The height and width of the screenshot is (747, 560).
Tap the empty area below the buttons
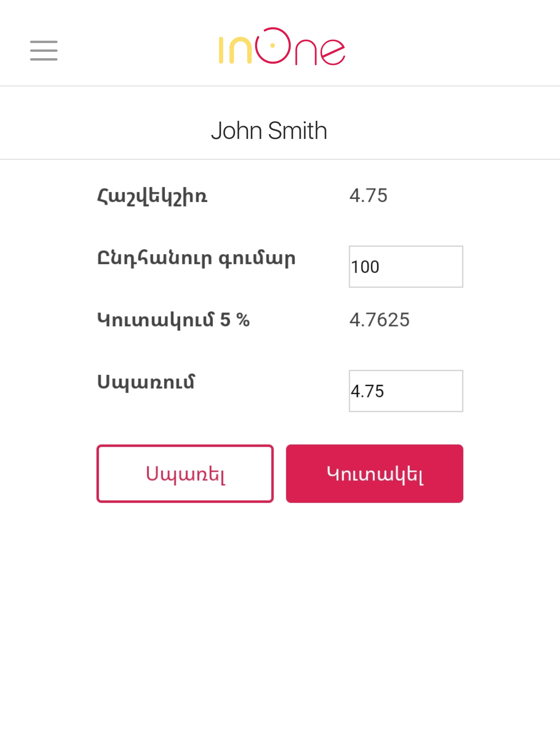click(x=280, y=625)
